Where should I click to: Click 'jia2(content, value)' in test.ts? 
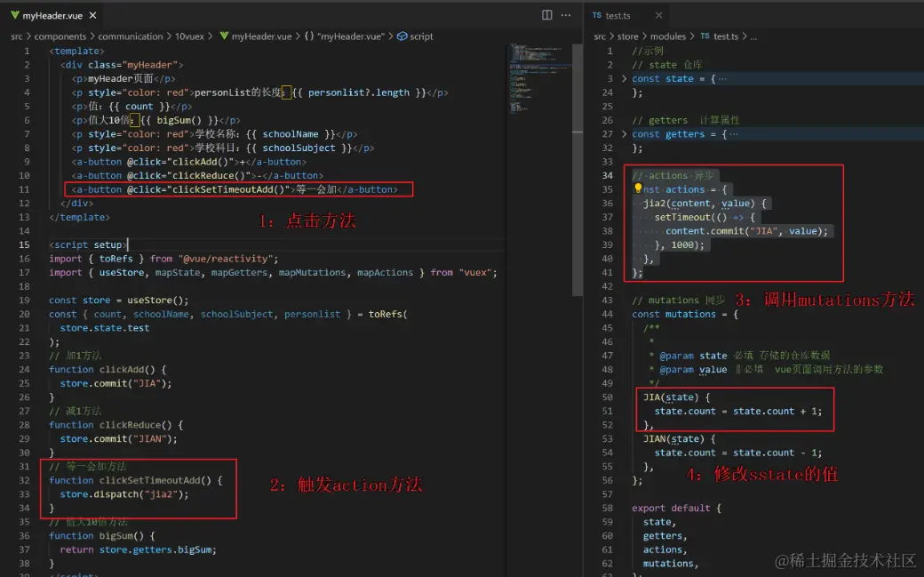click(699, 203)
